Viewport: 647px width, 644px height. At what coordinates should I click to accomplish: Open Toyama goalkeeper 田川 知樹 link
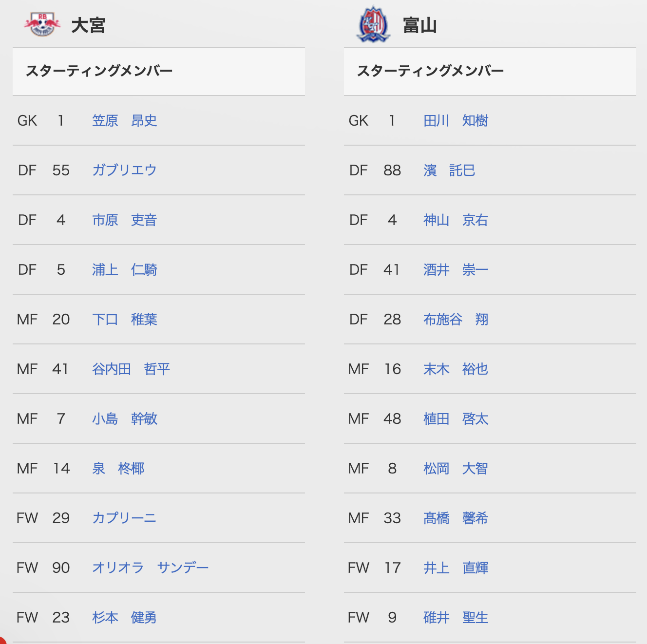[x=456, y=120]
